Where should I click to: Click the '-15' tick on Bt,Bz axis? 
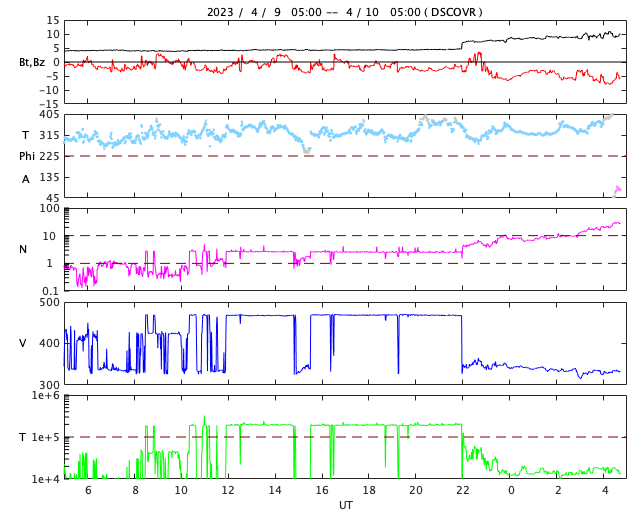pyautogui.click(x=49, y=105)
